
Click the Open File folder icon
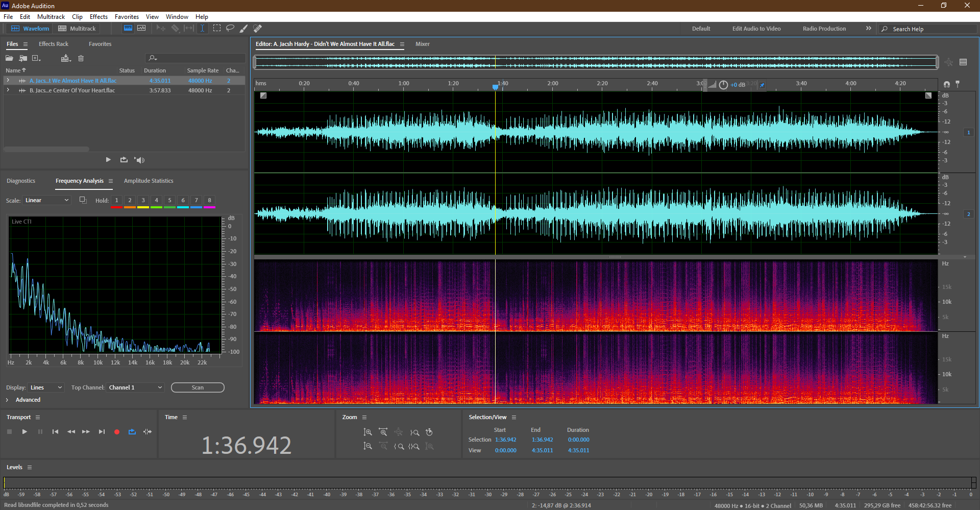pos(9,58)
